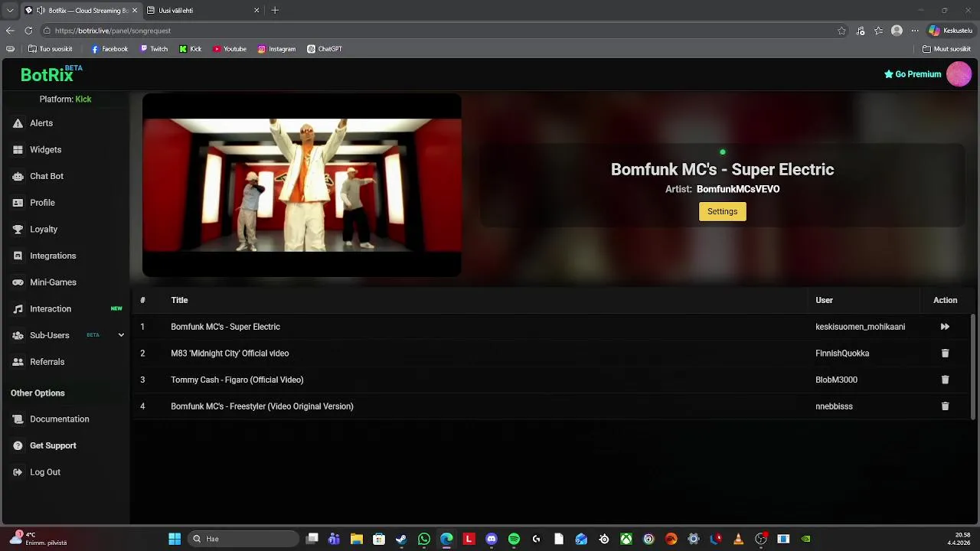The image size is (980, 551).
Task: Open browser settings ellipsis menu
Action: (x=914, y=31)
